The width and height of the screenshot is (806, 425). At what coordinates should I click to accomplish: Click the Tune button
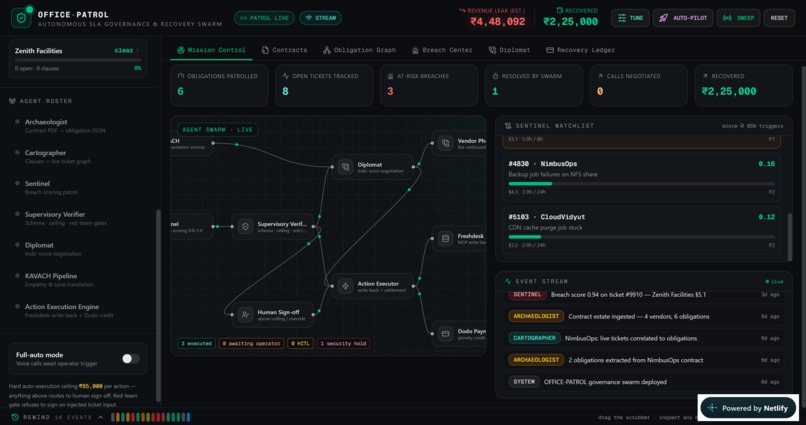click(x=631, y=18)
